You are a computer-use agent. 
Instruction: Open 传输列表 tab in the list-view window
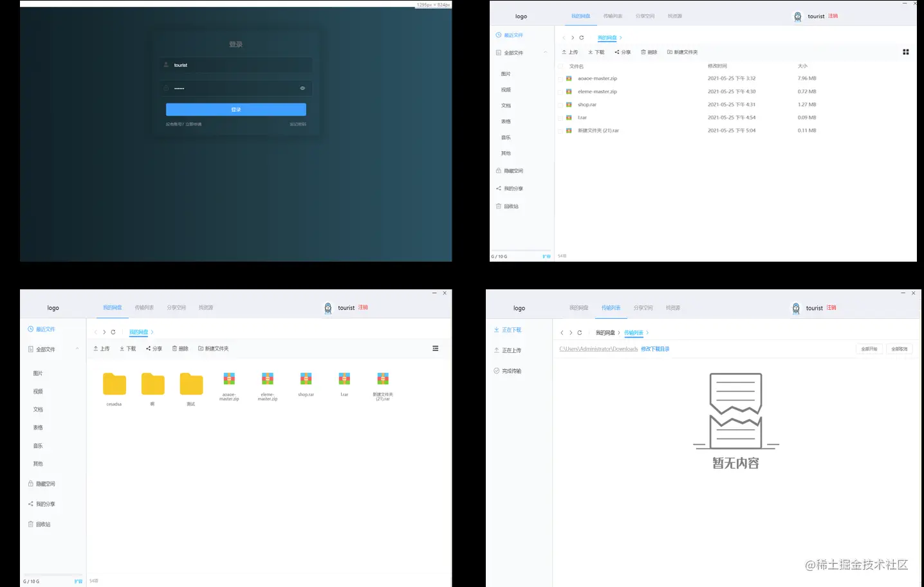pos(613,16)
